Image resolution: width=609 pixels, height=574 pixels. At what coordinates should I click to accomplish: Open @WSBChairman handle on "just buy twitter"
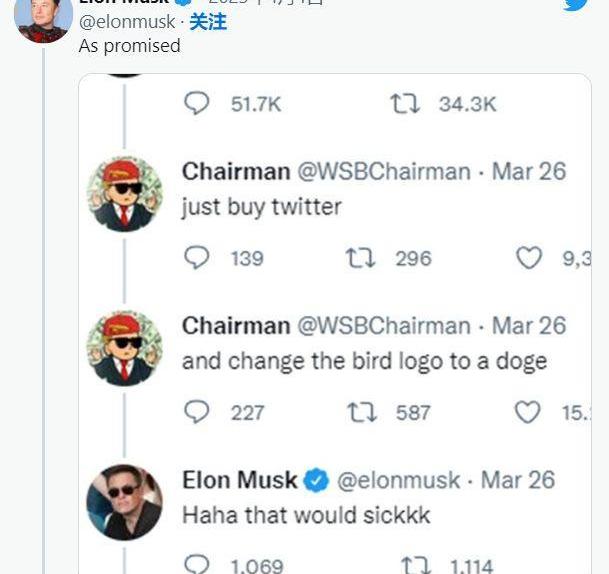(383, 172)
